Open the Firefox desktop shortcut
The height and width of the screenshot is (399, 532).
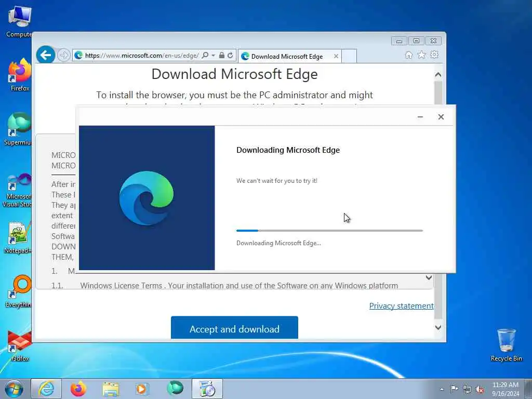tap(20, 75)
